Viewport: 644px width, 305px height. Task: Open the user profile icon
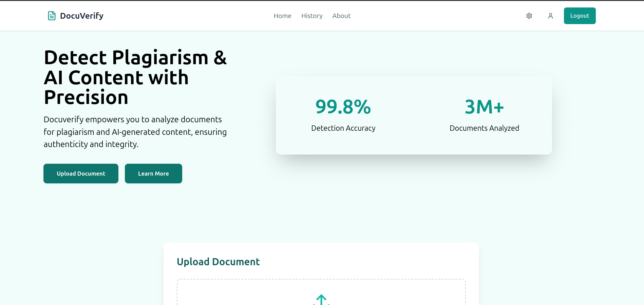pyautogui.click(x=550, y=16)
